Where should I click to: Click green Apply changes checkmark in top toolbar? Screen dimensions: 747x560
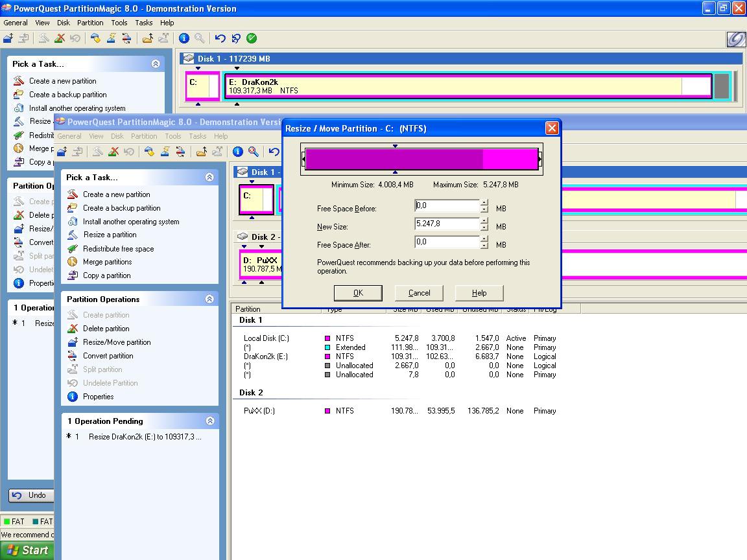(x=252, y=38)
